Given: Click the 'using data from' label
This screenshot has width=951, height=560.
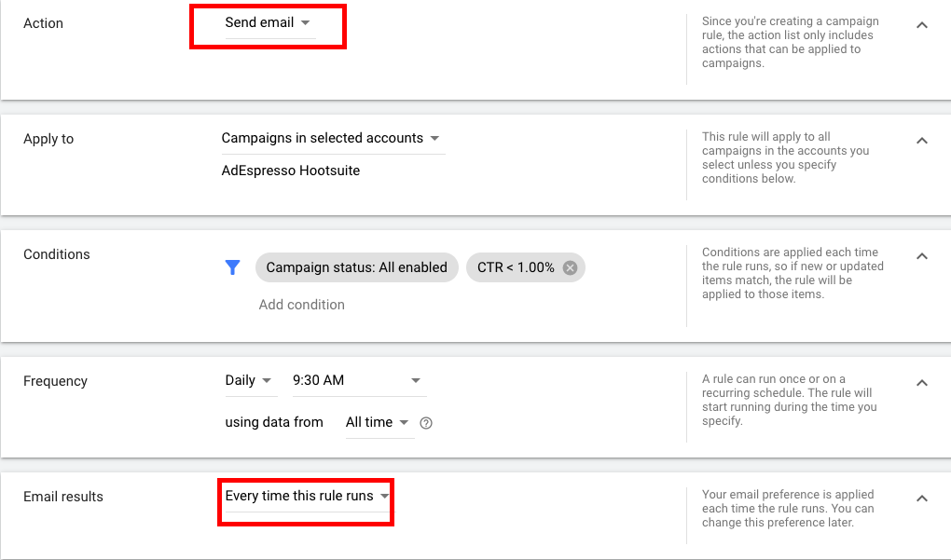Looking at the screenshot, I should (x=274, y=422).
